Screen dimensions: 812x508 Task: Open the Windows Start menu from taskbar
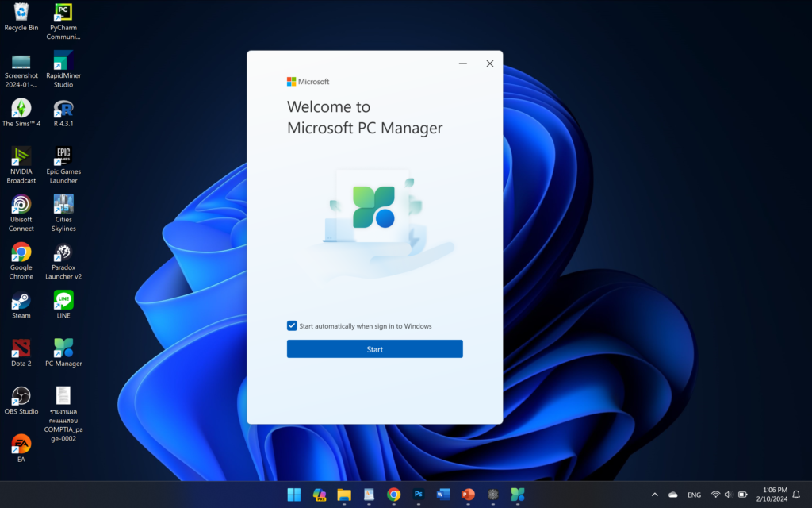tap(294, 495)
